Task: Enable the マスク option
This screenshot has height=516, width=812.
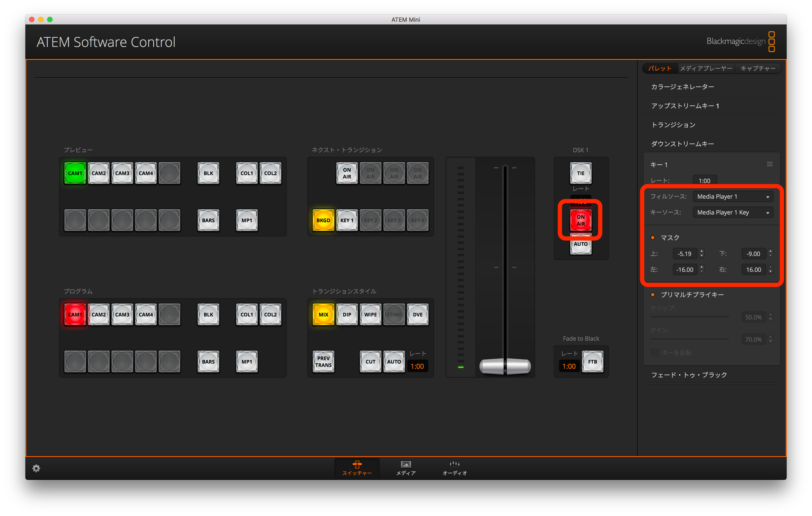Action: [652, 238]
